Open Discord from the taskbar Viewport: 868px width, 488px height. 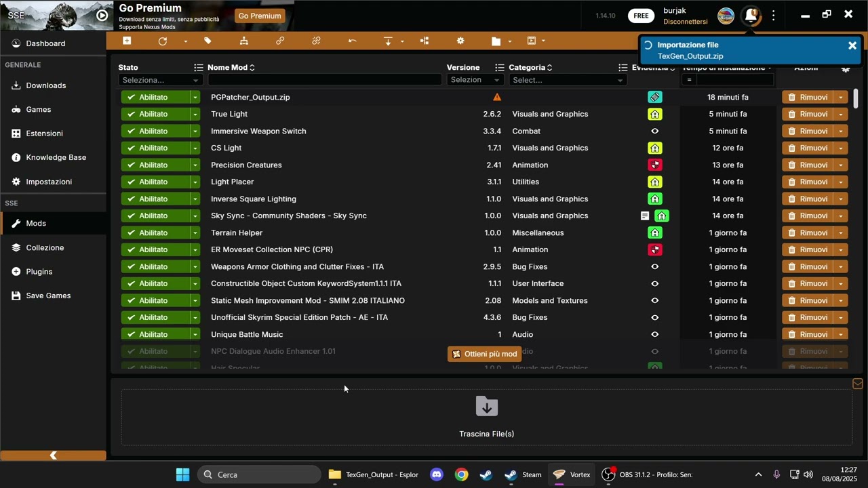(437, 474)
